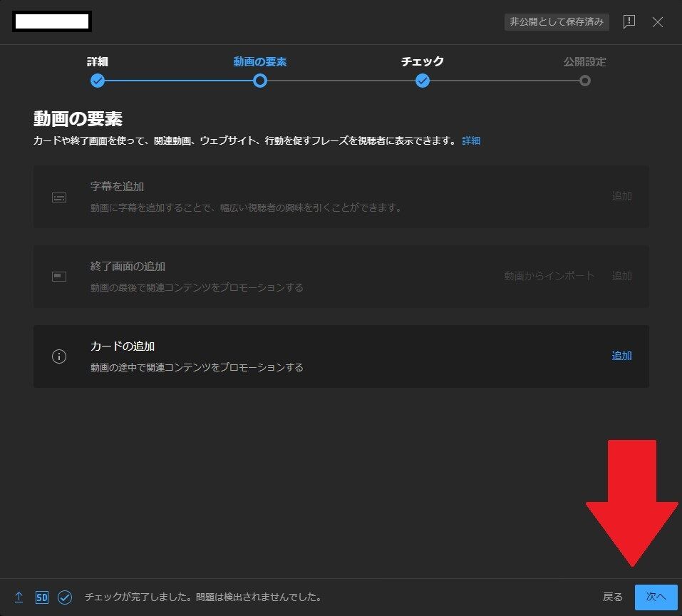This screenshot has height=616, width=682.
Task: Click the 公開設定 step circle marker
Action: tap(585, 81)
